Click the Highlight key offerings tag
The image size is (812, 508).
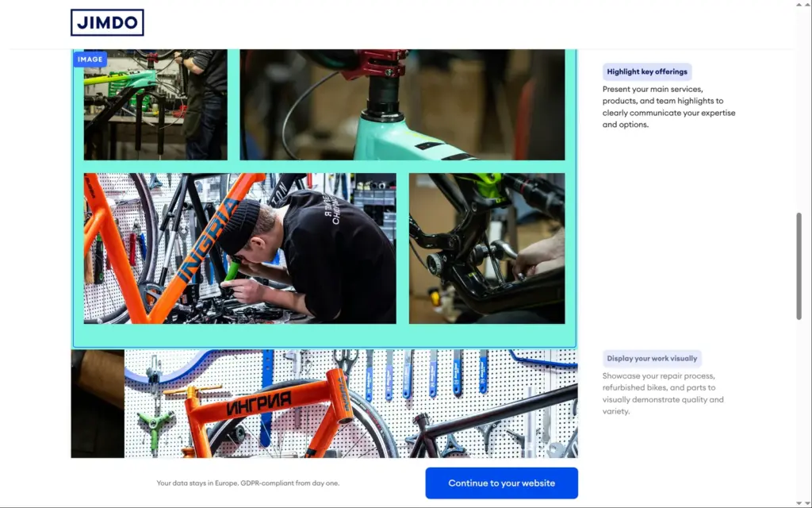tap(647, 72)
